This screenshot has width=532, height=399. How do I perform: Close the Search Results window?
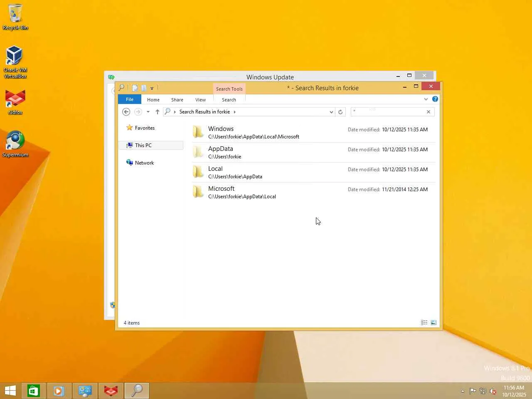431,86
